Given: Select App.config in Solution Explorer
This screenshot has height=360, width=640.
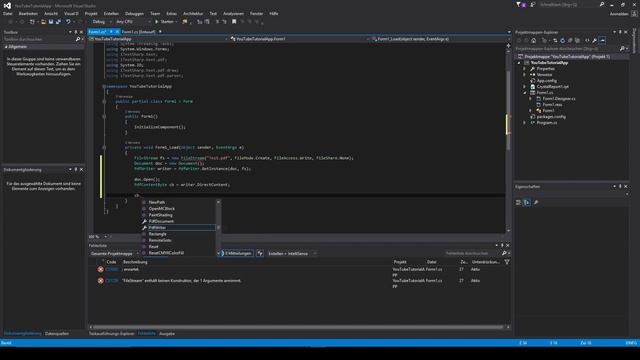Looking at the screenshot, I should pyautogui.click(x=546, y=81).
